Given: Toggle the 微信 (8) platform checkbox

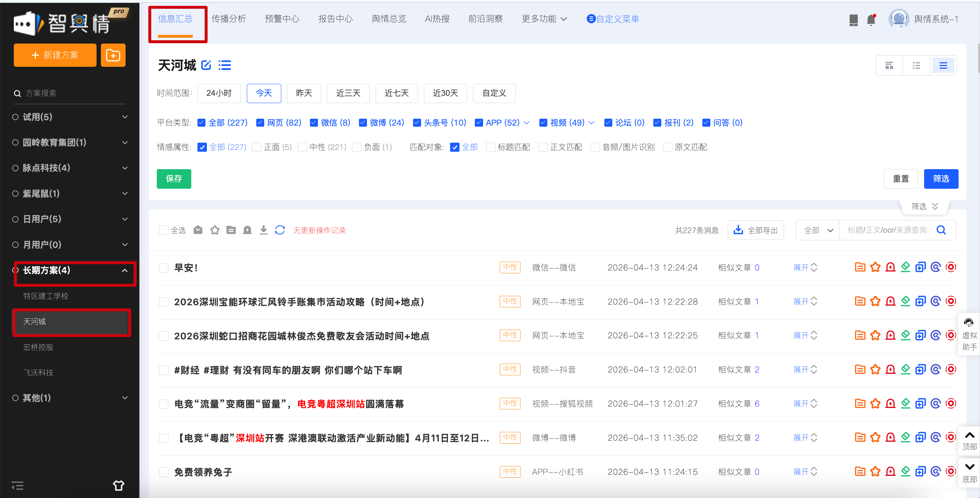Looking at the screenshot, I should pyautogui.click(x=314, y=122).
